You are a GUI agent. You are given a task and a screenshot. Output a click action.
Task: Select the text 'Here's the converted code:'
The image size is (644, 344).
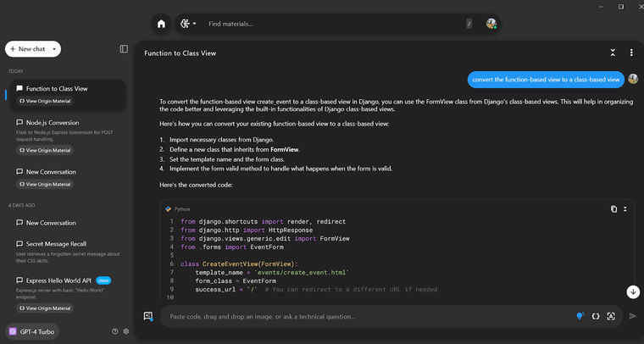click(x=196, y=185)
